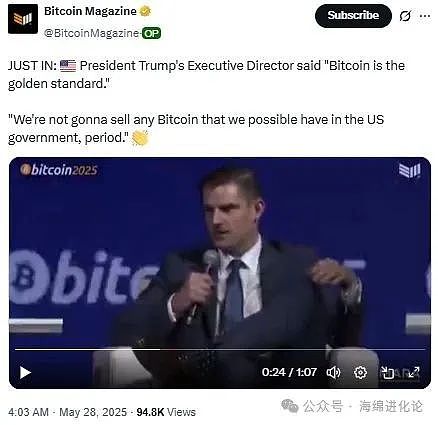Click the green OP badge
438x425 pixels.
tap(152, 33)
